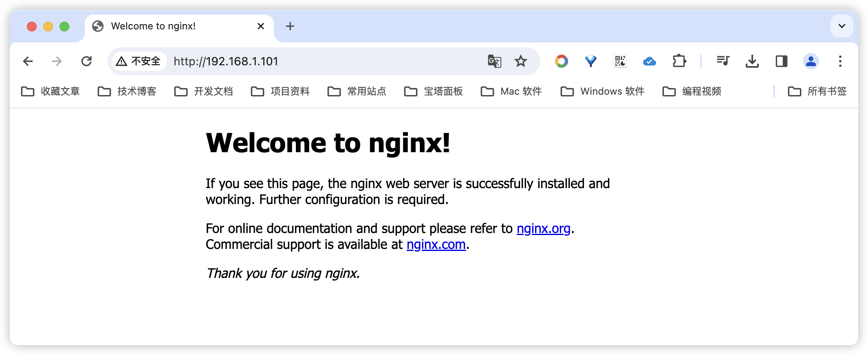Open the colorful ring extension icon
The image size is (868, 355).
(562, 61)
